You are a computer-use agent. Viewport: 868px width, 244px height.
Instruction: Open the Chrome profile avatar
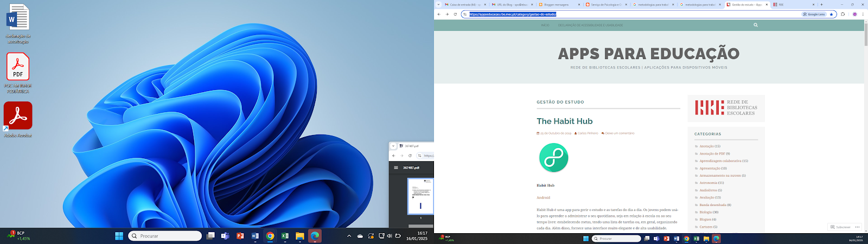coord(855,14)
